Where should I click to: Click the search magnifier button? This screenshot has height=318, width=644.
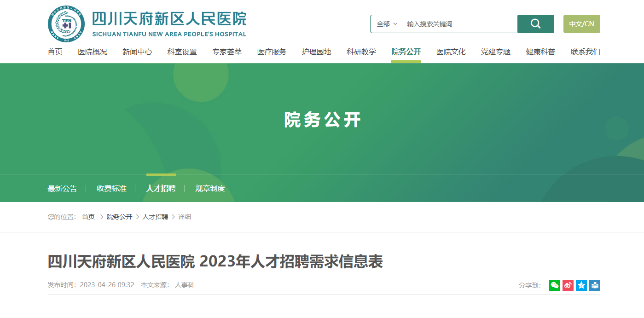pyautogui.click(x=535, y=24)
